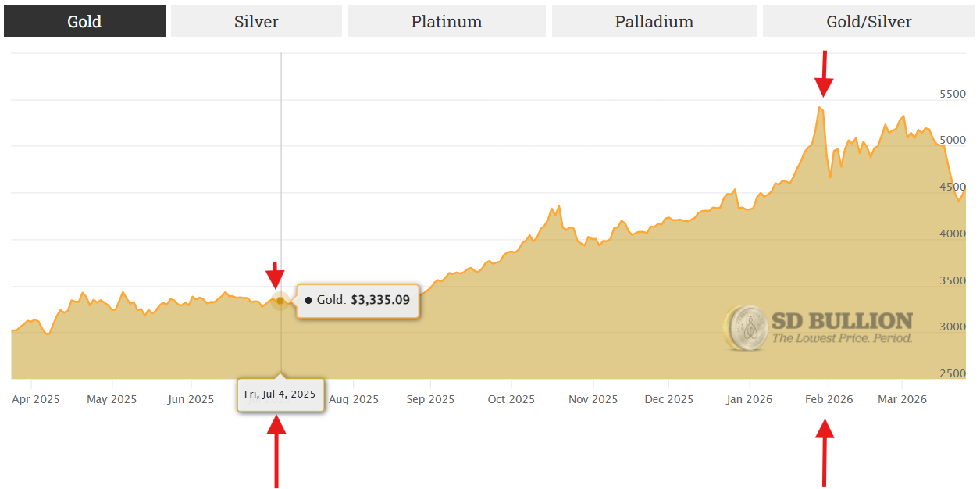980x489 pixels.
Task: Click the Apr 2025 axis label
Action: tap(36, 399)
